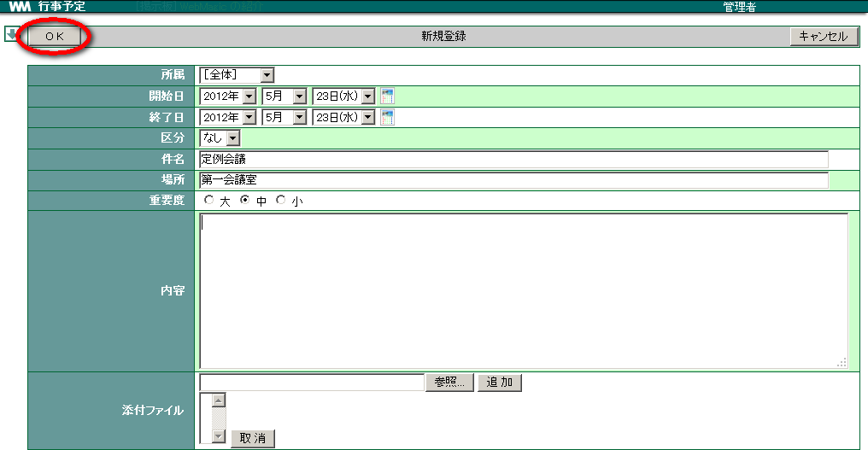The height and width of the screenshot is (450, 868).
Task: Open the end date calendar picker
Action: (x=388, y=117)
